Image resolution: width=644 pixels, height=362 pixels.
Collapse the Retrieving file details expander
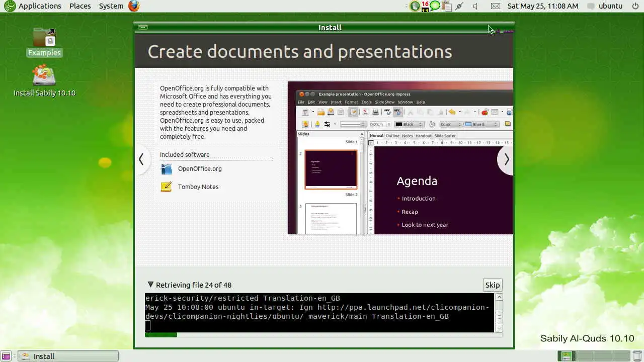(150, 285)
